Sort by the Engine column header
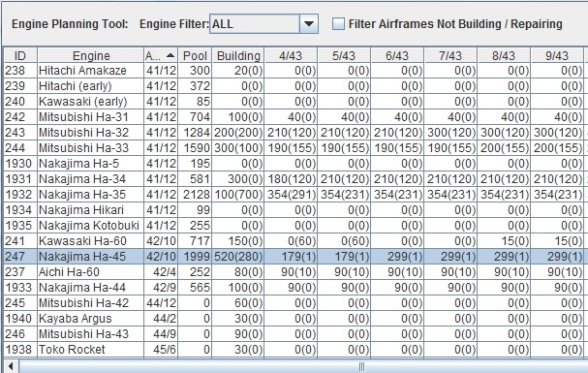588x373 pixels. coord(91,55)
